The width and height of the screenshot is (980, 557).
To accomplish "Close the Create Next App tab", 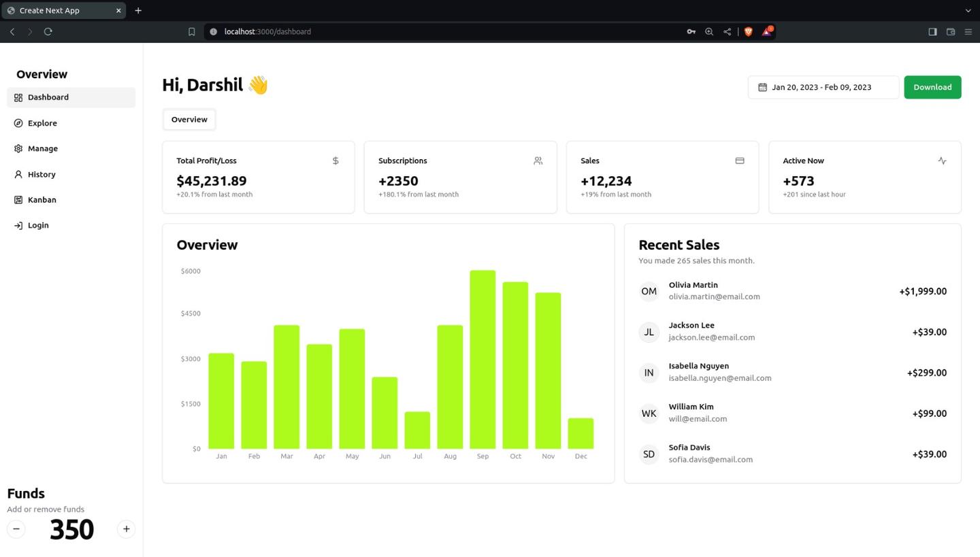I will pyautogui.click(x=118, y=10).
